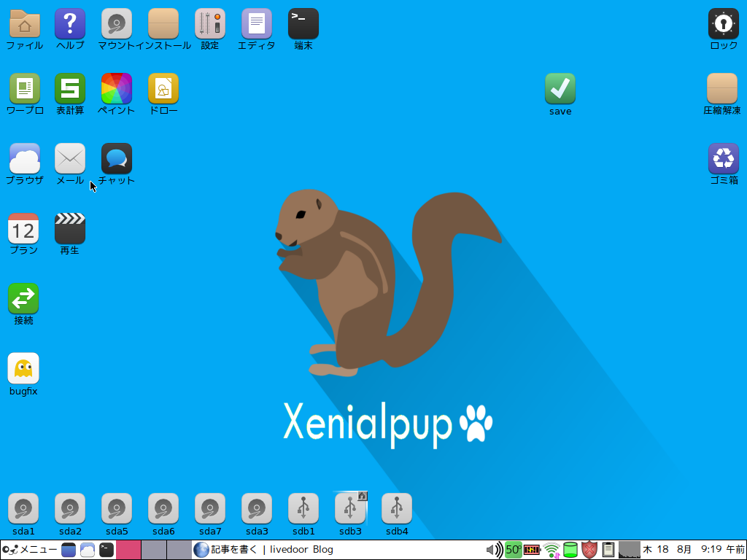Screen dimensions: 747x560
Task: Launch the bugfix ghost icon
Action: coord(23,368)
